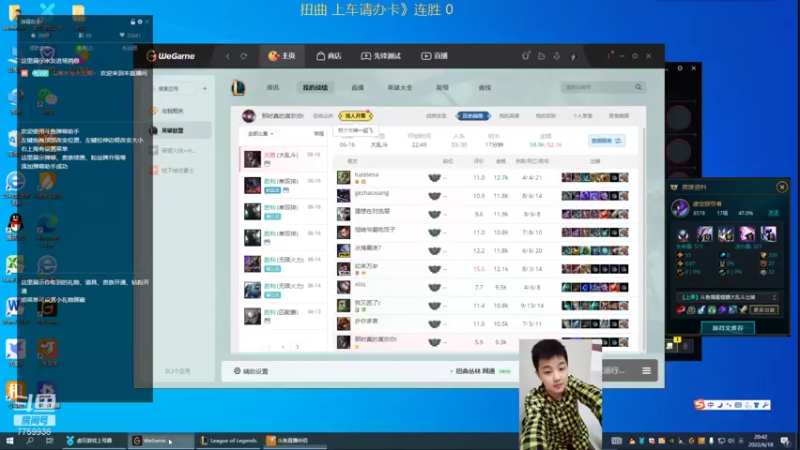Open the 商店 store tab
Image resolution: width=800 pixels, height=450 pixels.
(x=329, y=56)
